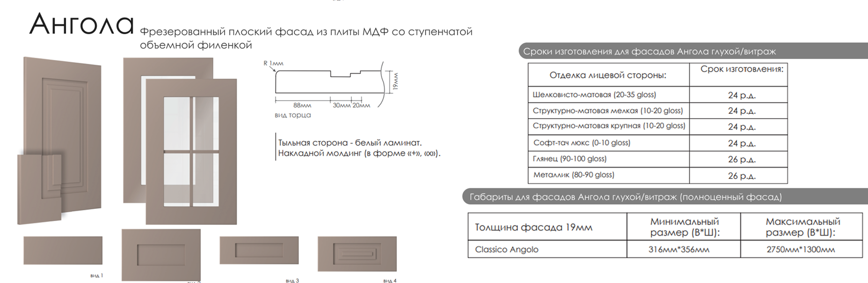Click the "вид 3" caption
Image resolution: width=868 pixels, height=283 pixels.
292,280
